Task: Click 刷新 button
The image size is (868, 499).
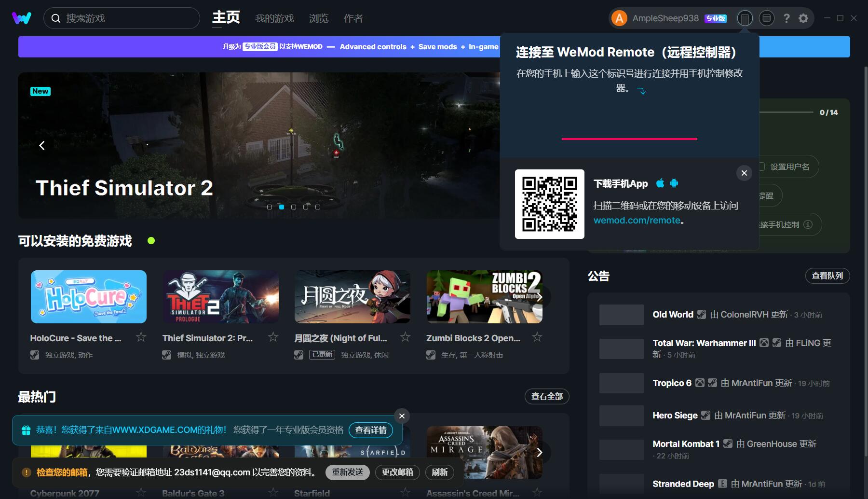Action: pyautogui.click(x=439, y=472)
